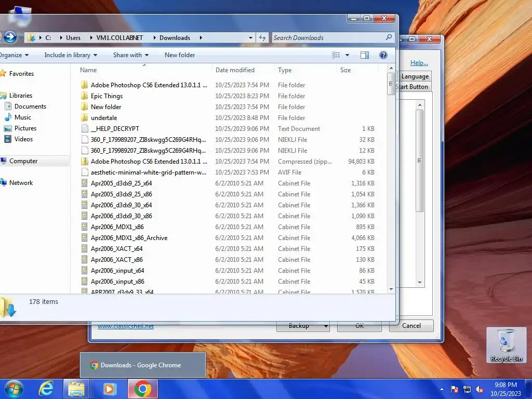Viewport: 532px width, 399px height.
Task: Click the refresh icon beside address bar
Action: [x=262, y=37]
